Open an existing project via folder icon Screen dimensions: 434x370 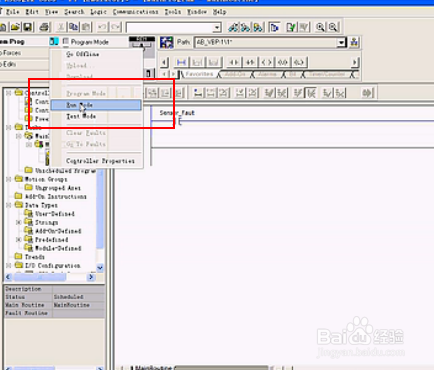15,27
